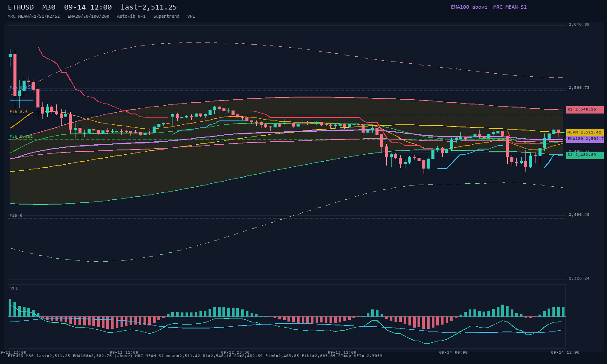Click the Supertrend indicator label
This screenshot has height=364, width=607.
[x=166, y=16]
